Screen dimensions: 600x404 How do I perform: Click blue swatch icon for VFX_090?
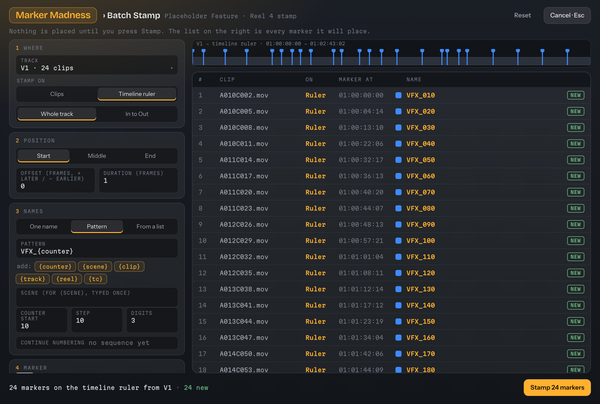(398, 224)
